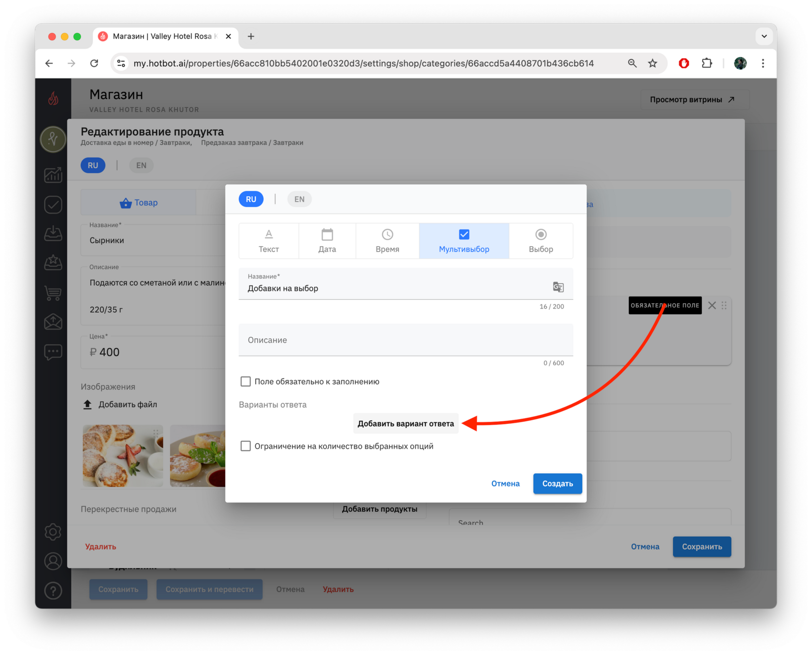Viewport: 812px width, 655px height.
Task: Reload the page in the browser
Action: click(x=94, y=63)
